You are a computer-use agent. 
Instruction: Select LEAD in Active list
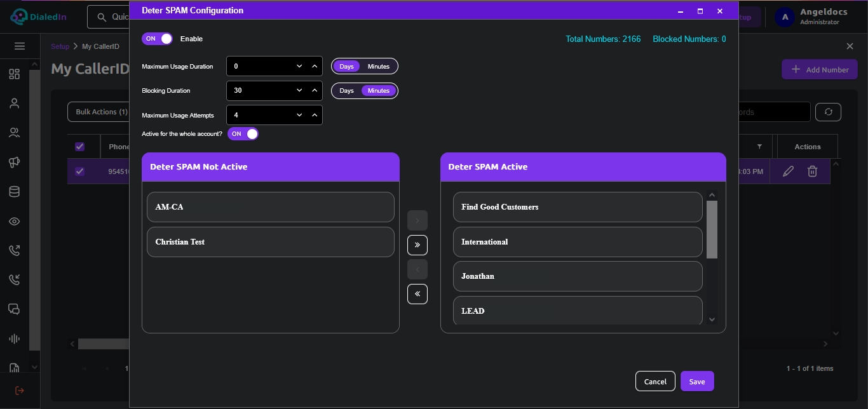[x=578, y=311]
